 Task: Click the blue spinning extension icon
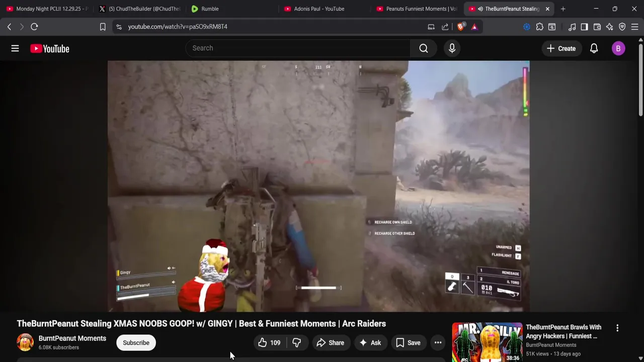(527, 27)
